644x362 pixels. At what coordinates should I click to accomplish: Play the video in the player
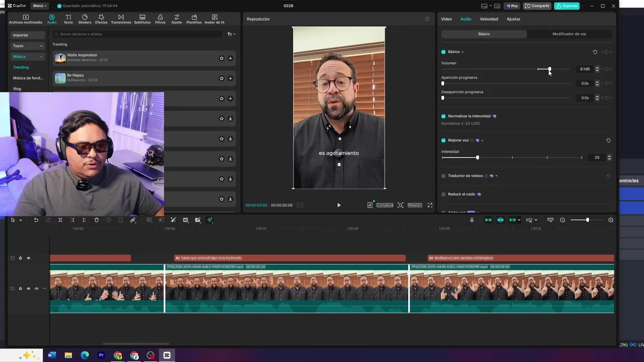(339, 205)
